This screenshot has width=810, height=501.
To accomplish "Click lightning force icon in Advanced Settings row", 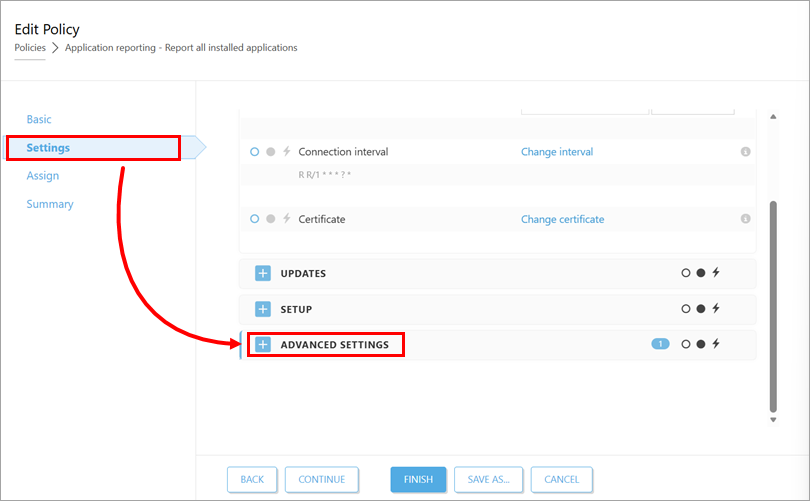I will point(715,344).
